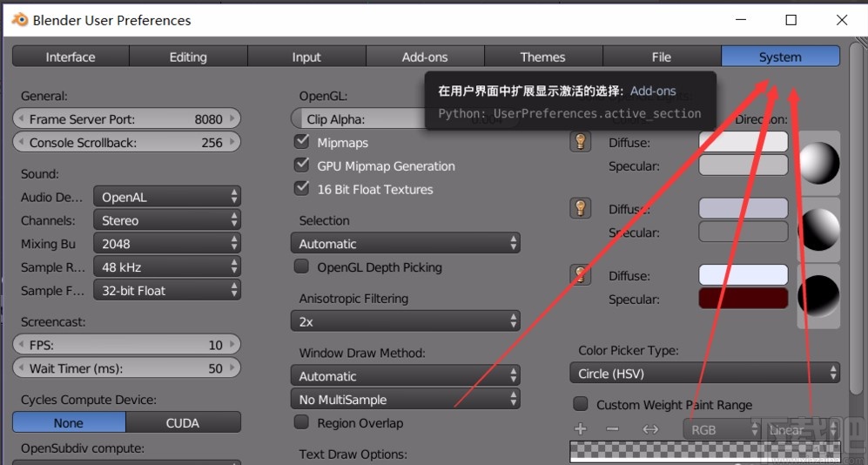Open the RGB color mode dropdown
The image size is (868, 465).
coord(723,429)
